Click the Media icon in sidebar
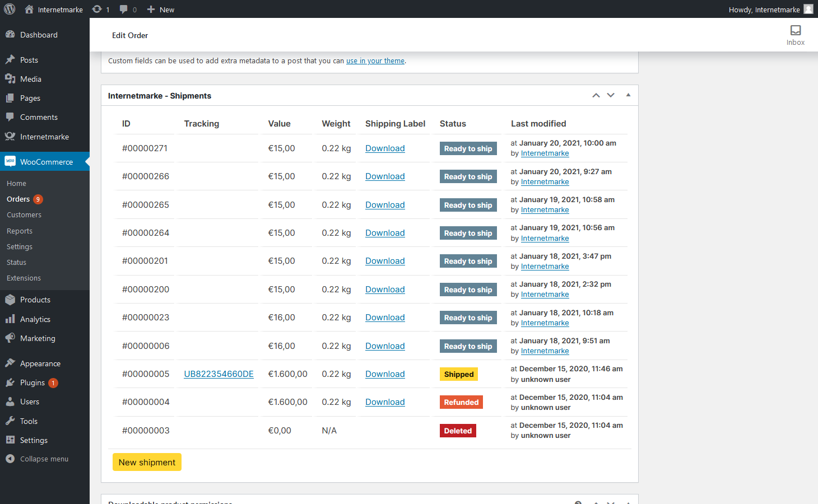818x504 pixels. point(10,79)
